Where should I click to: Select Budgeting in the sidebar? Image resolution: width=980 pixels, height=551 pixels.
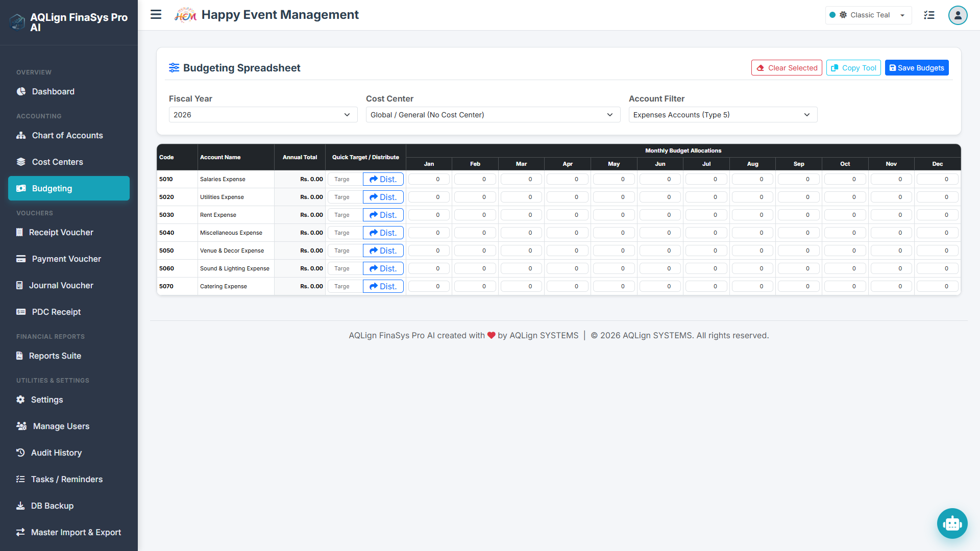coord(69,188)
